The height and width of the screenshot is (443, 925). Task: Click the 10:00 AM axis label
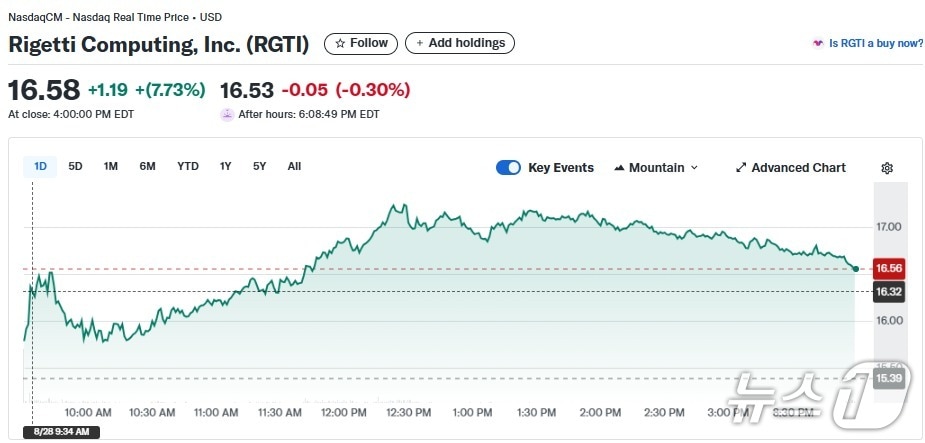pos(87,412)
